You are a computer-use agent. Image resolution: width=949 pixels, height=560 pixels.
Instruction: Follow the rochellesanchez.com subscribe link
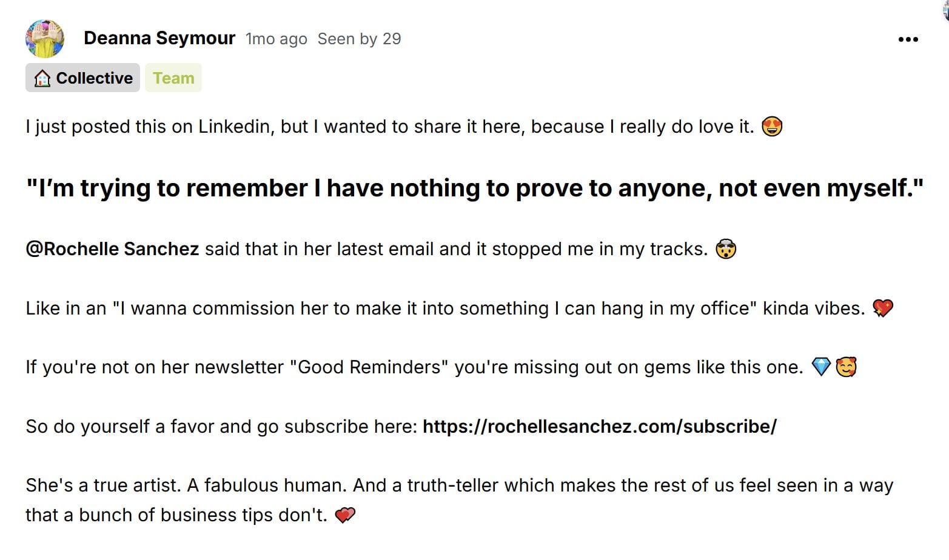point(599,426)
